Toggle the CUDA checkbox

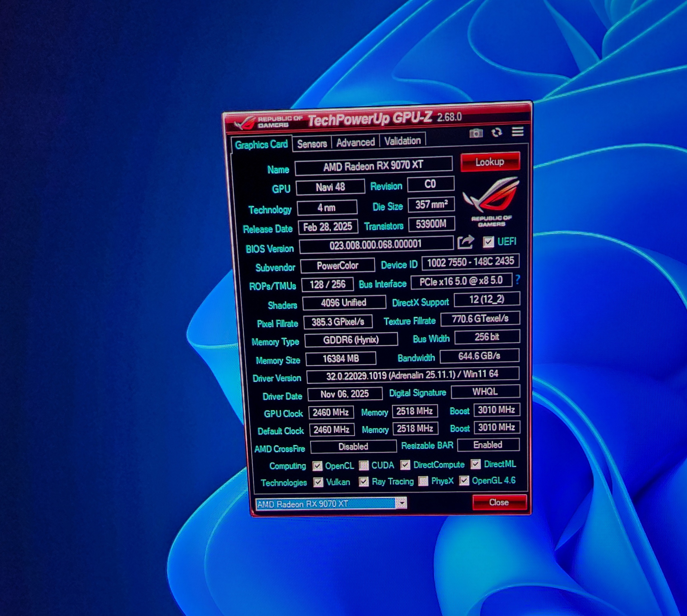click(364, 466)
